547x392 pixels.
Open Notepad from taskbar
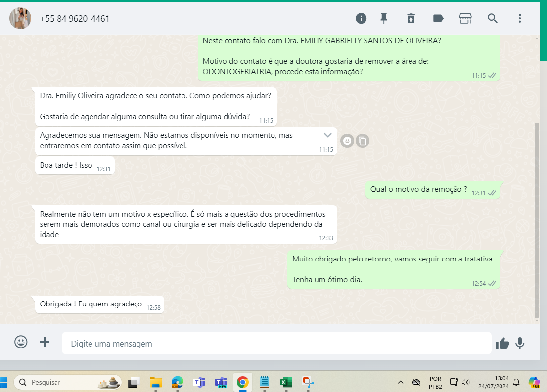265,382
